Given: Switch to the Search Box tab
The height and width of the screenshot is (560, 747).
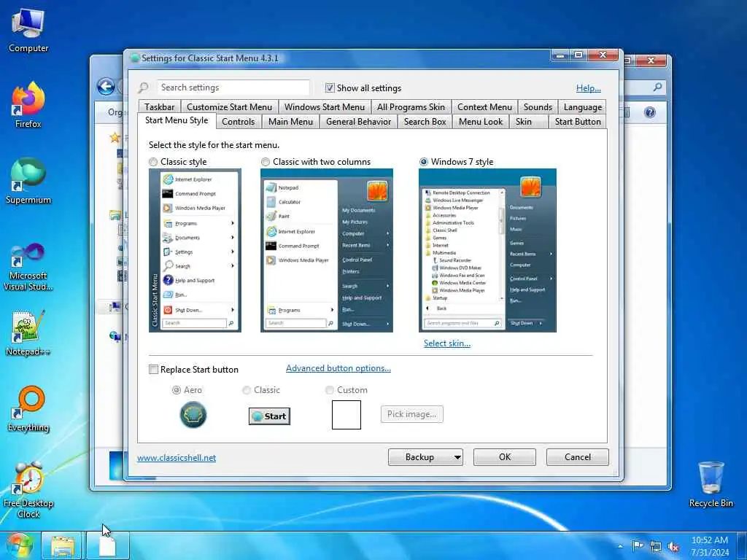Looking at the screenshot, I should (x=425, y=122).
